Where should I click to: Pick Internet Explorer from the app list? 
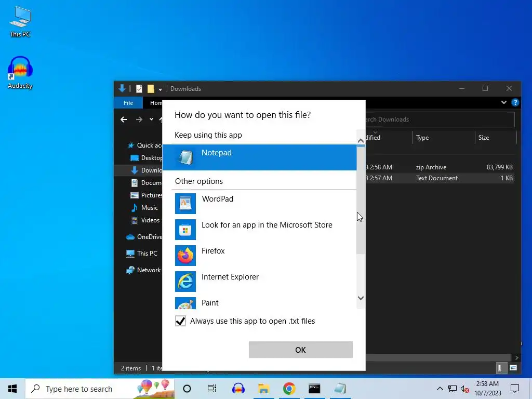[x=260, y=281]
